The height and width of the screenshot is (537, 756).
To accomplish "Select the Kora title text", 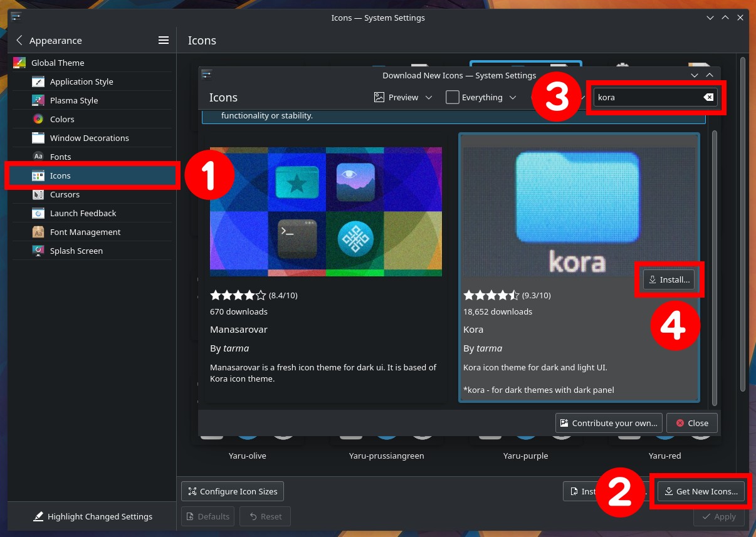I will coord(473,329).
